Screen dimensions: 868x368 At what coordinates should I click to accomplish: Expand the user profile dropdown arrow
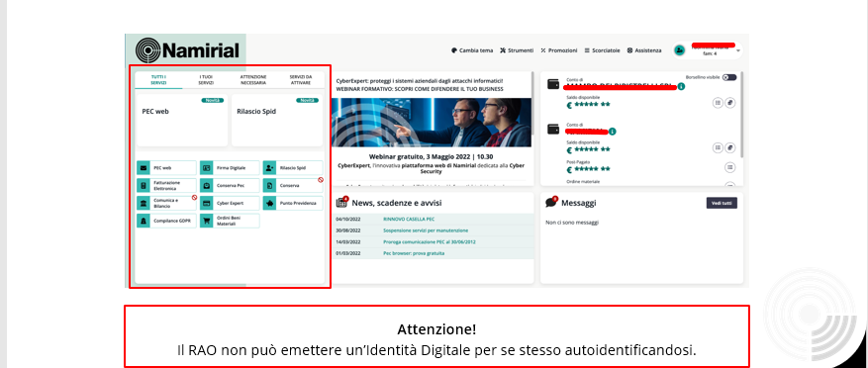click(x=738, y=50)
